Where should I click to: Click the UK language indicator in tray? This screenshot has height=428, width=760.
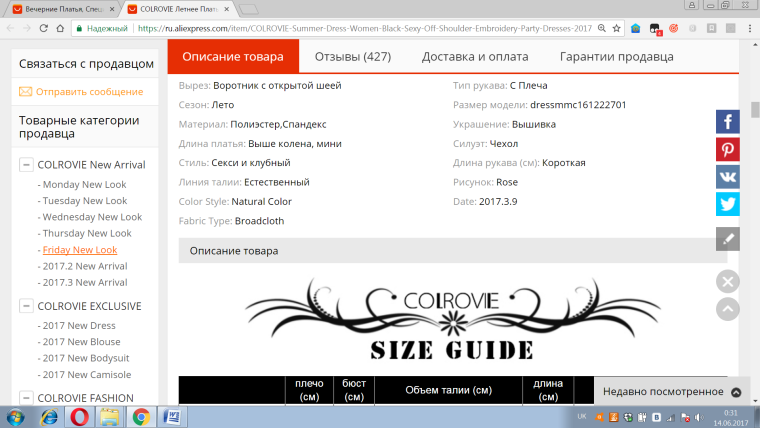click(x=582, y=416)
